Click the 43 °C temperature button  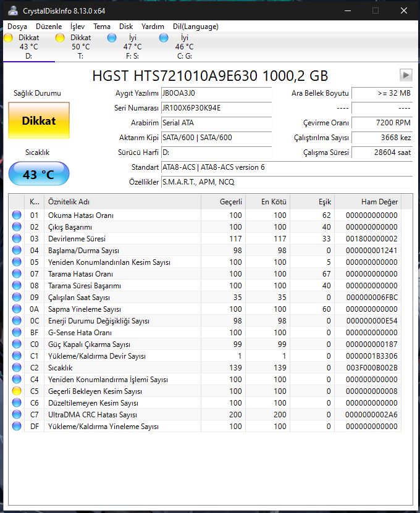point(39,173)
